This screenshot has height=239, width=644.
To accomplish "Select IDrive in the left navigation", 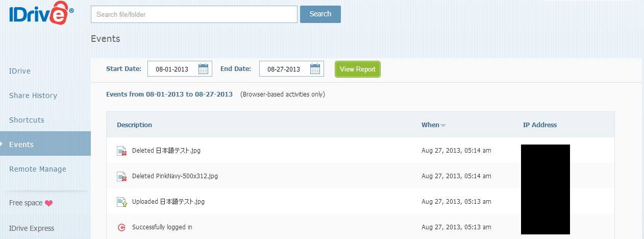I will click(20, 71).
